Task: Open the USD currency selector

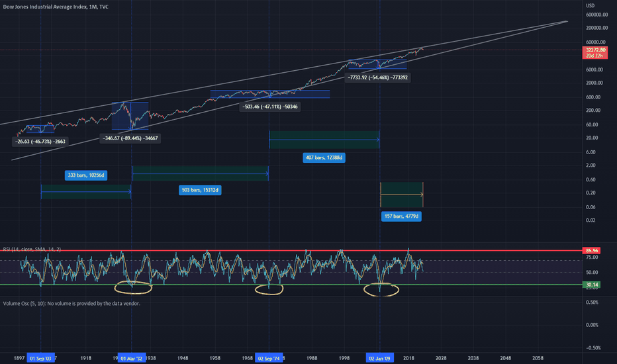Action: (x=591, y=5)
